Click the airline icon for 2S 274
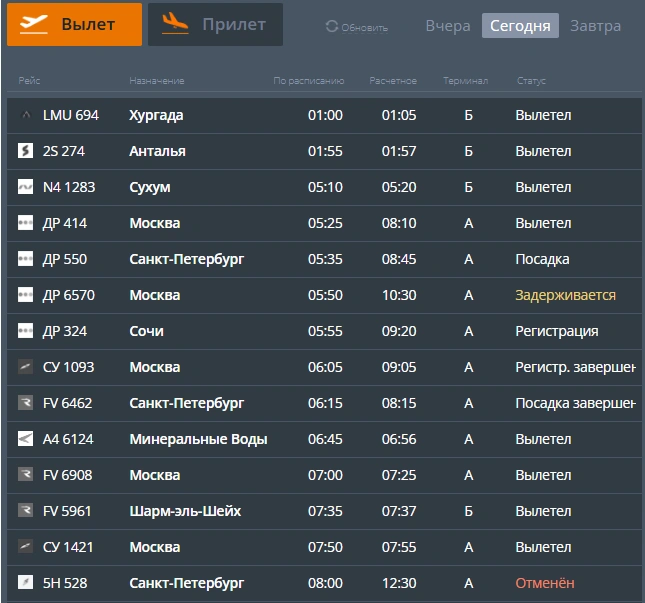Screen dimensions: 645x603 coord(26,151)
